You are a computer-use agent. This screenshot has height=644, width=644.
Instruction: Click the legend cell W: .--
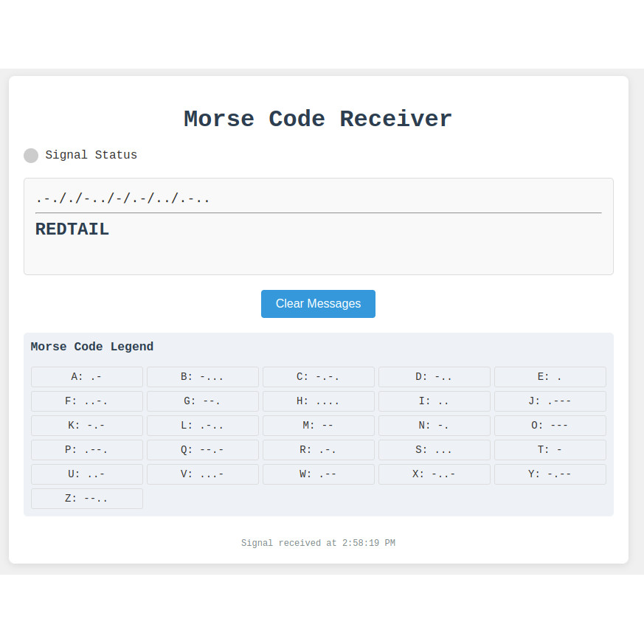pyautogui.click(x=318, y=474)
